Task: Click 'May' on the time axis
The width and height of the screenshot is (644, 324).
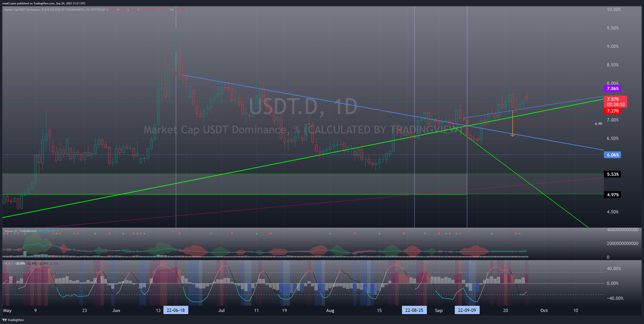Action: tap(7, 310)
